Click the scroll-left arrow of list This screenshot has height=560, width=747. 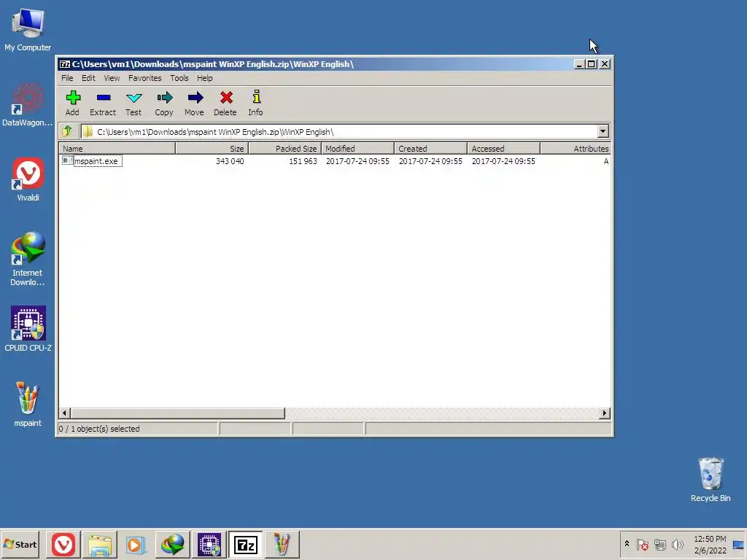pyautogui.click(x=65, y=413)
